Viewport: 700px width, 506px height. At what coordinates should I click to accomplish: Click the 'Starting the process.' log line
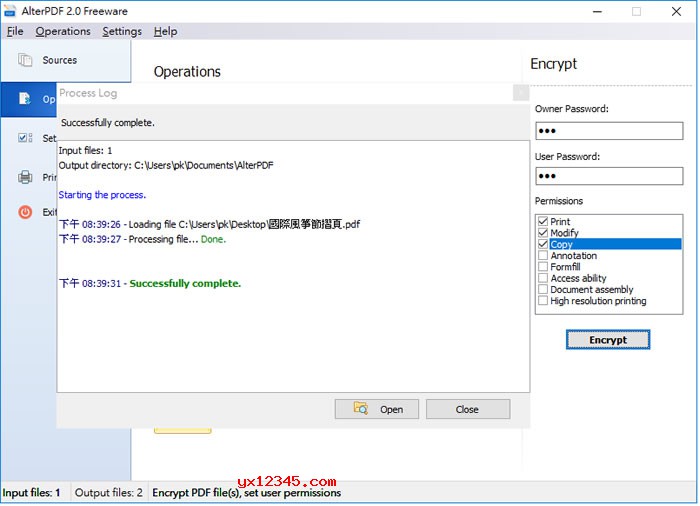pos(102,195)
